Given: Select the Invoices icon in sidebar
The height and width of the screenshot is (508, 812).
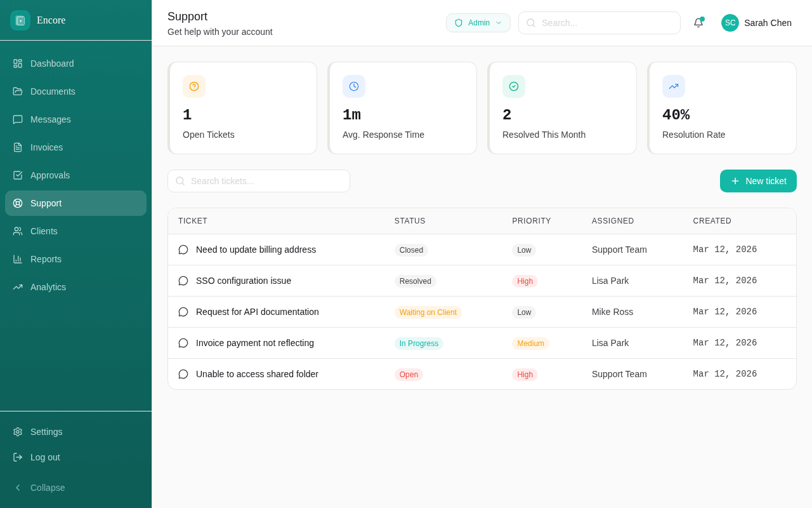Looking at the screenshot, I should coord(18,147).
